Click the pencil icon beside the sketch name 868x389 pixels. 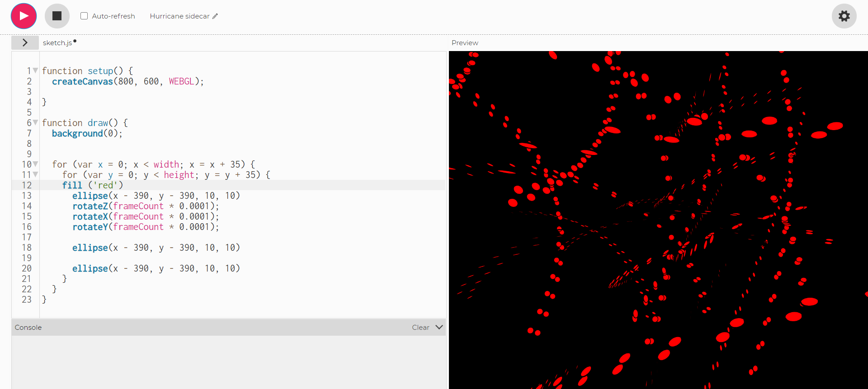click(x=215, y=16)
